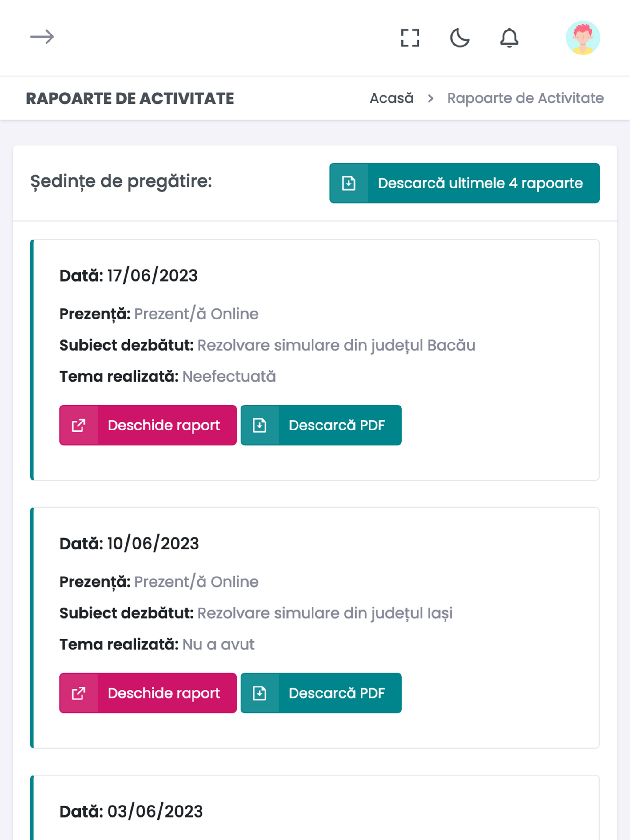
Task: Click the Rapoarte de Activitate page title
Action: point(130,98)
